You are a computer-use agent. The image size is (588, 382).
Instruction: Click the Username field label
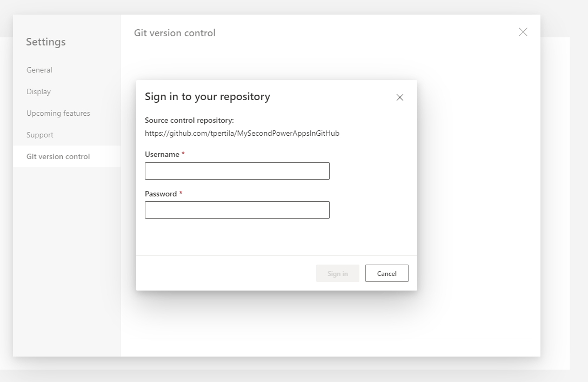(x=162, y=154)
